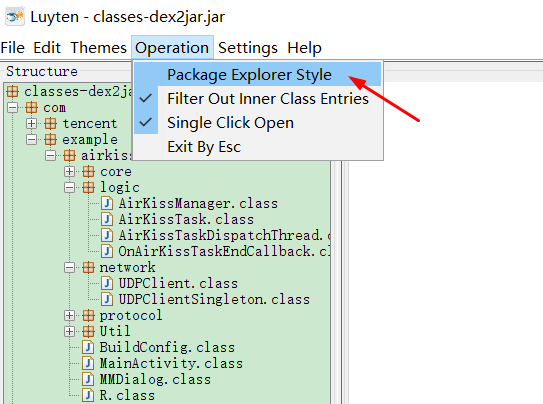Click the AirKissTask.class file icon

click(x=107, y=219)
